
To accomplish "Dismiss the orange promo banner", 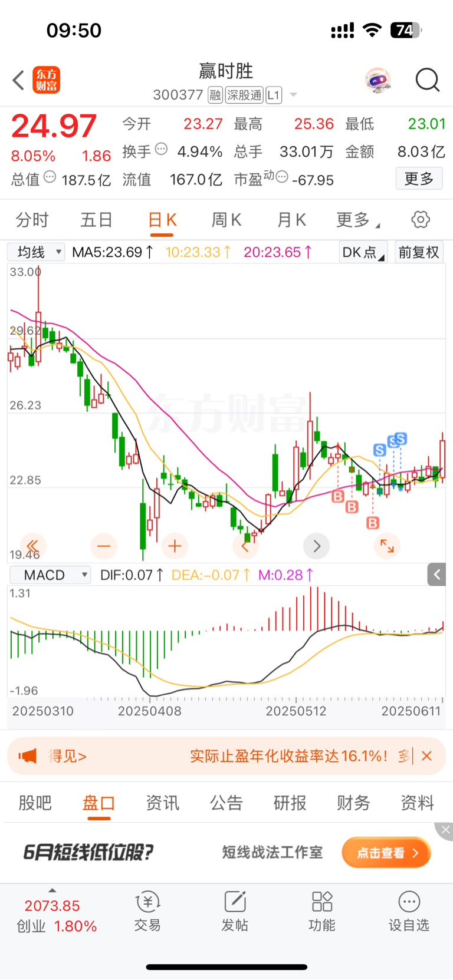I will coord(427,756).
